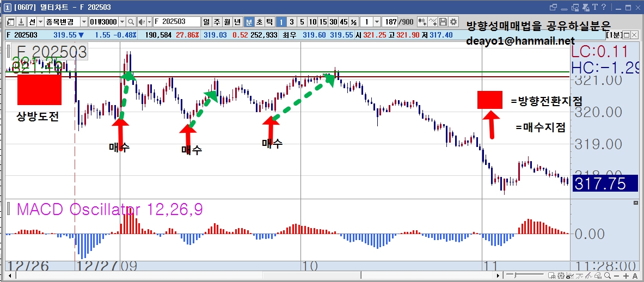The height and width of the screenshot is (282, 644).
Task: Open the custom interval dropdown showing 1
Action: (377, 22)
